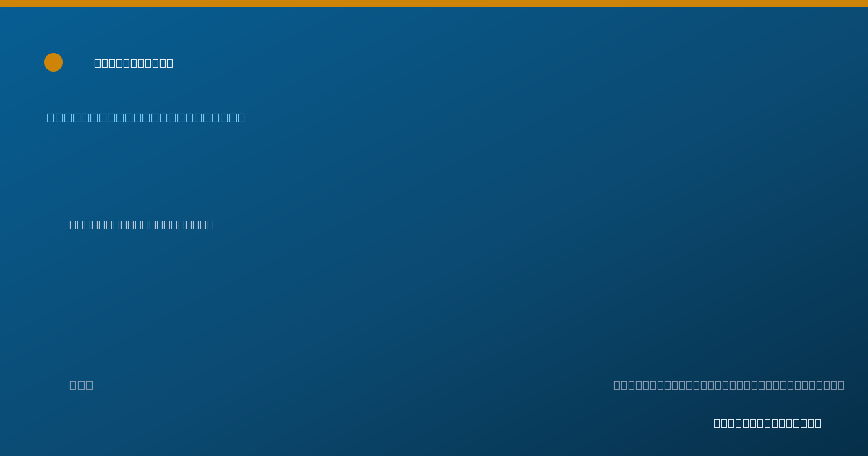Click the short three-character gray footer label

click(x=81, y=385)
